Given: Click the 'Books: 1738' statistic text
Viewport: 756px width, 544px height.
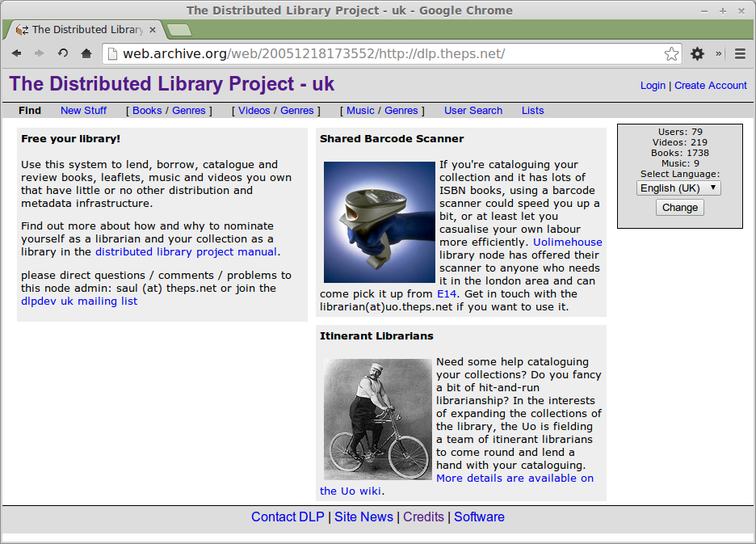Looking at the screenshot, I should (x=680, y=153).
